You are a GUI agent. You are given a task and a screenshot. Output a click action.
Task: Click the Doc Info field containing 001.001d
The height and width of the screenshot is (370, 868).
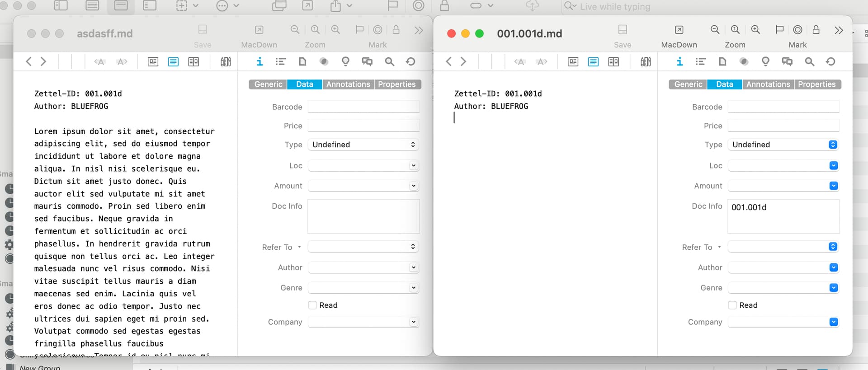783,216
